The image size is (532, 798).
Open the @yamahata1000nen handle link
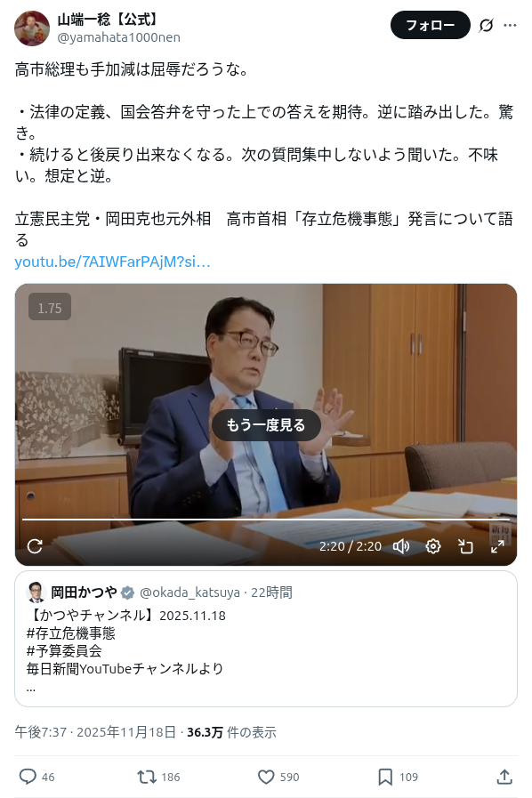(x=118, y=37)
